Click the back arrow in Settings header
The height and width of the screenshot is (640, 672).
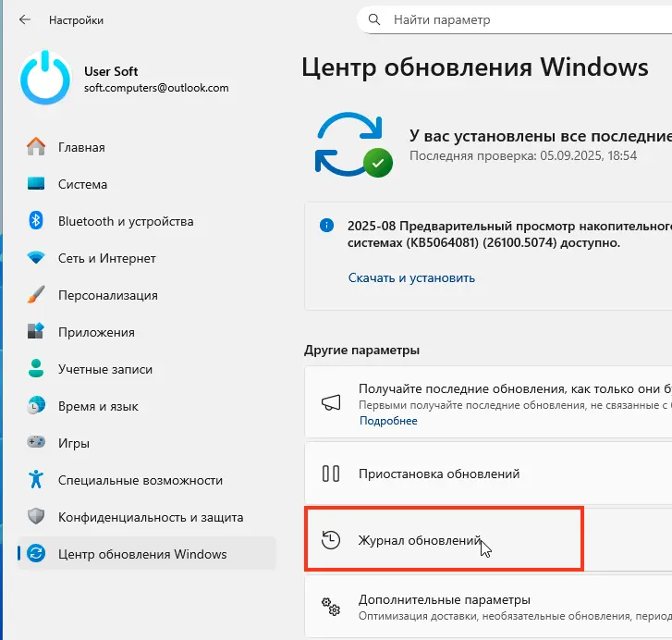tap(25, 19)
